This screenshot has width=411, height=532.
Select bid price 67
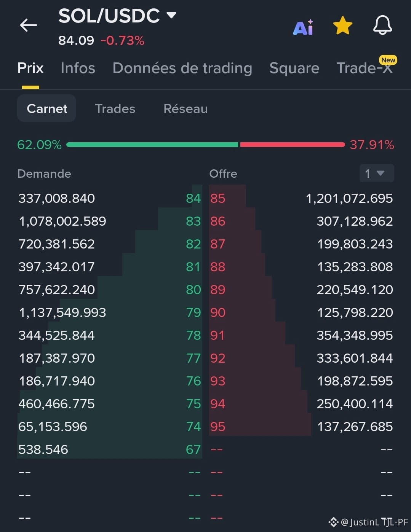click(193, 449)
